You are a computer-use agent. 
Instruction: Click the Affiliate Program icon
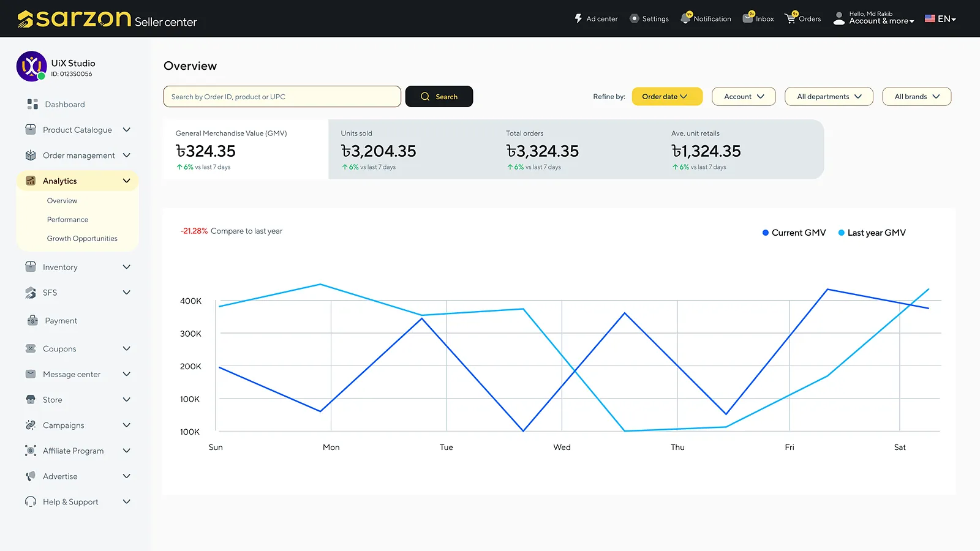(x=31, y=451)
